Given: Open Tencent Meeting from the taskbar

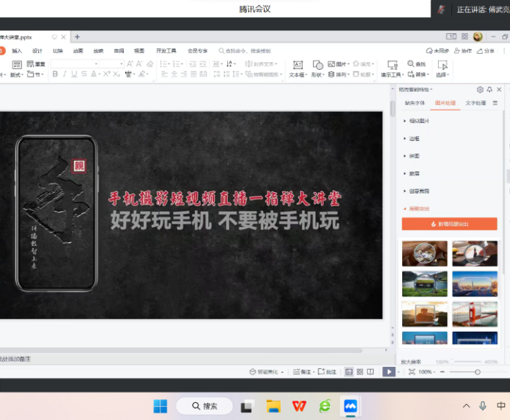Looking at the screenshot, I should [x=350, y=405].
